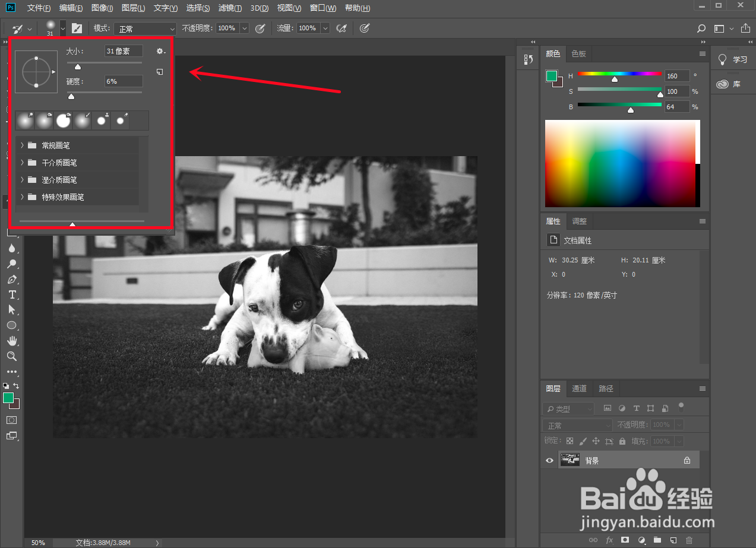Add layer style fx button
The width and height of the screenshot is (756, 548).
tap(609, 540)
